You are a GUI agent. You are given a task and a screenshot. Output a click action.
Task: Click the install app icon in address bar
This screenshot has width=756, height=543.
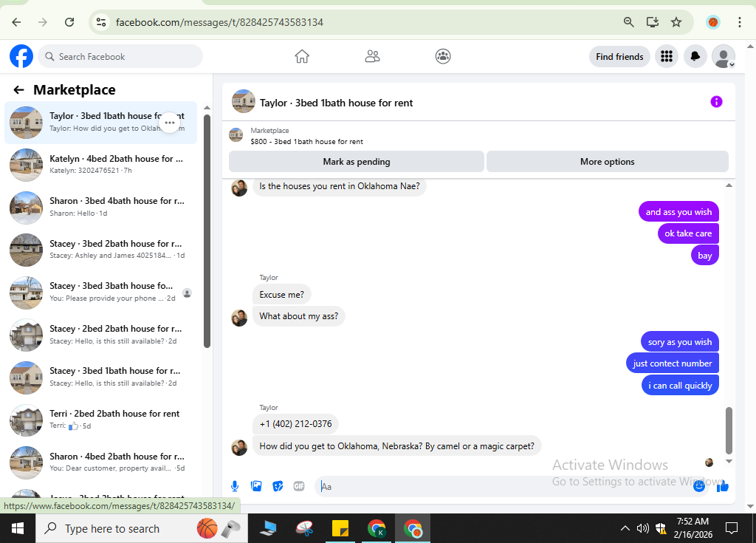tap(653, 22)
